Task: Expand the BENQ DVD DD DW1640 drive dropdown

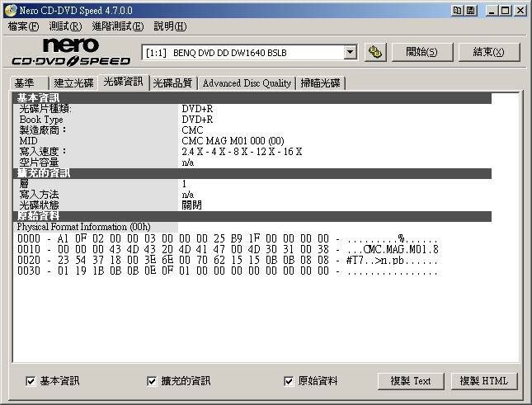Action: pyautogui.click(x=351, y=53)
